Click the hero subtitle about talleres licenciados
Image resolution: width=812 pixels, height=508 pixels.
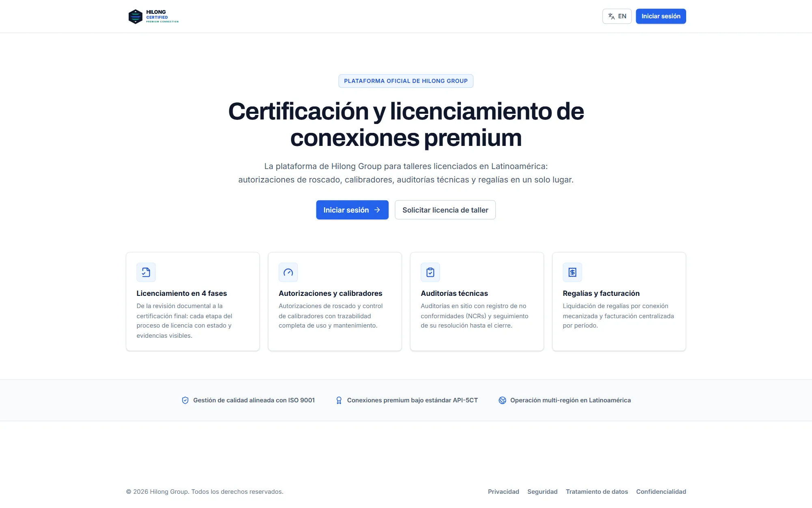(406, 173)
